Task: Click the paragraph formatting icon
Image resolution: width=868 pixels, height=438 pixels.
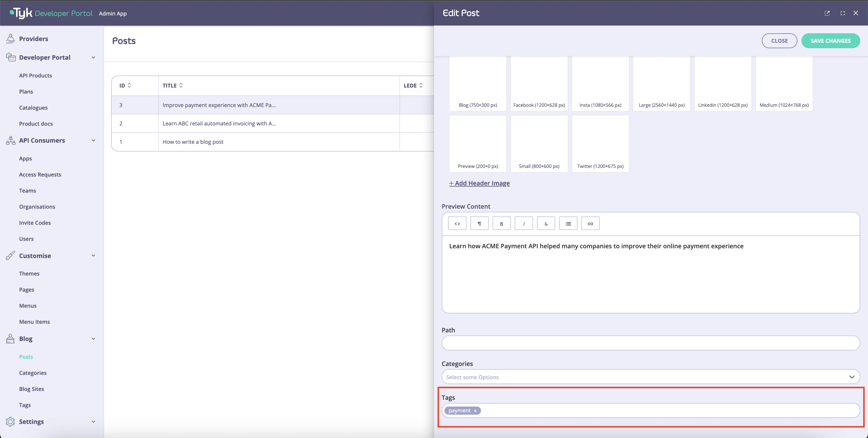Action: click(x=479, y=223)
